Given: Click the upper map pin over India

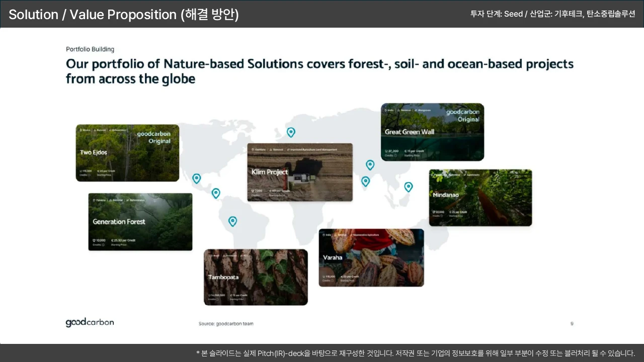Looking at the screenshot, I should coord(370,165).
